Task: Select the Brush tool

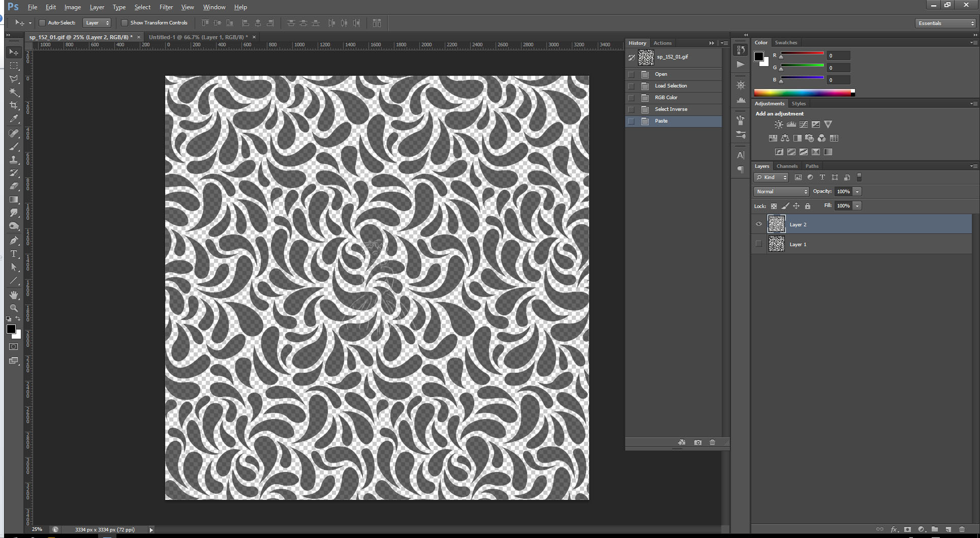Action: [x=14, y=146]
